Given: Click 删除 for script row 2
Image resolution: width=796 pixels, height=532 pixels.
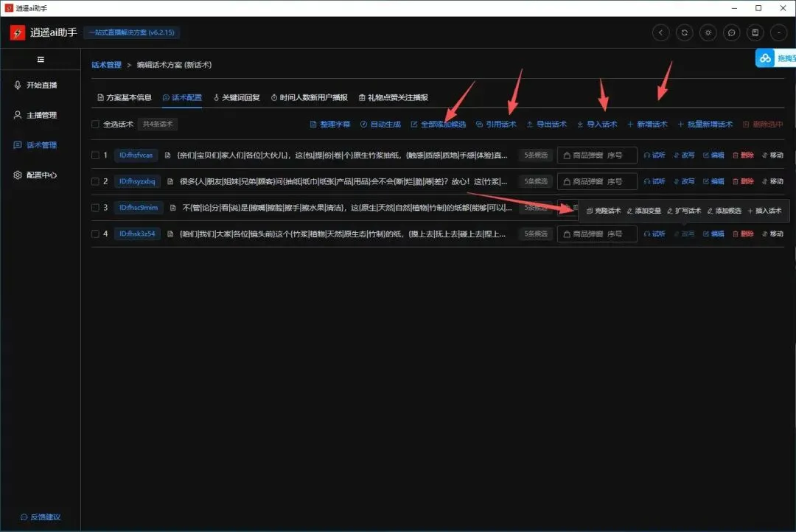Looking at the screenshot, I should 743,181.
